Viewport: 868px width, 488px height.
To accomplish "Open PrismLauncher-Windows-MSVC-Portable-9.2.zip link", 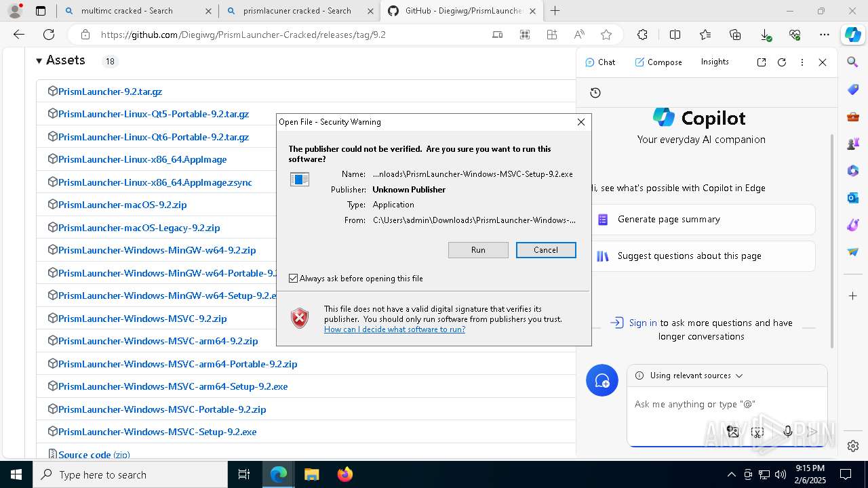I will (162, 409).
